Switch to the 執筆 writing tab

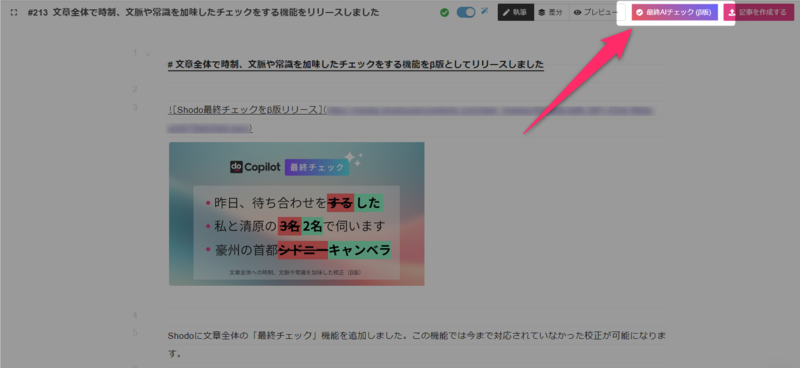point(515,12)
